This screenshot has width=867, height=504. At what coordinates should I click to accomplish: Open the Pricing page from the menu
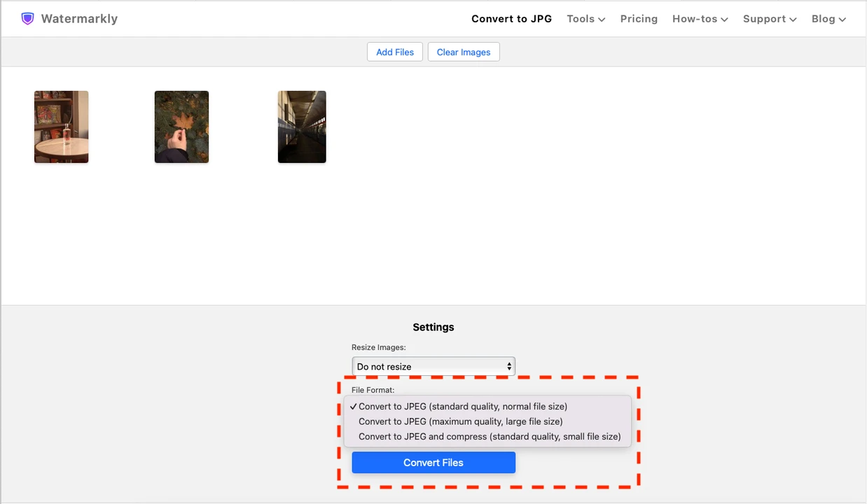(x=639, y=19)
